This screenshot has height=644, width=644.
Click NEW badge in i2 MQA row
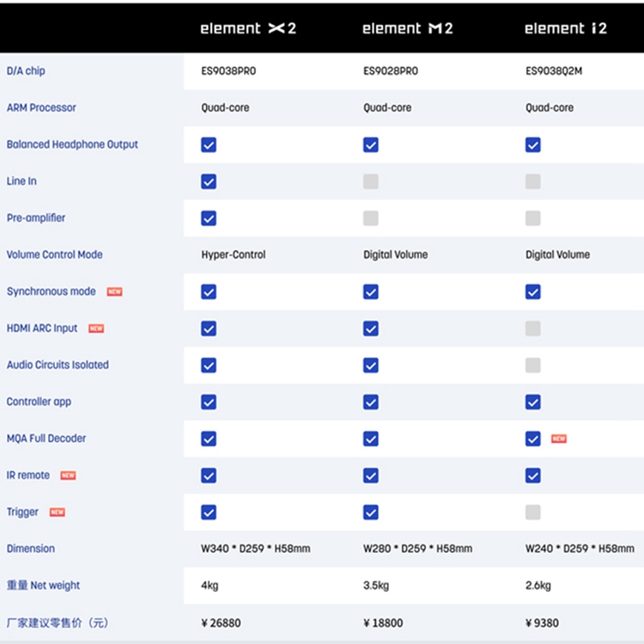559,439
